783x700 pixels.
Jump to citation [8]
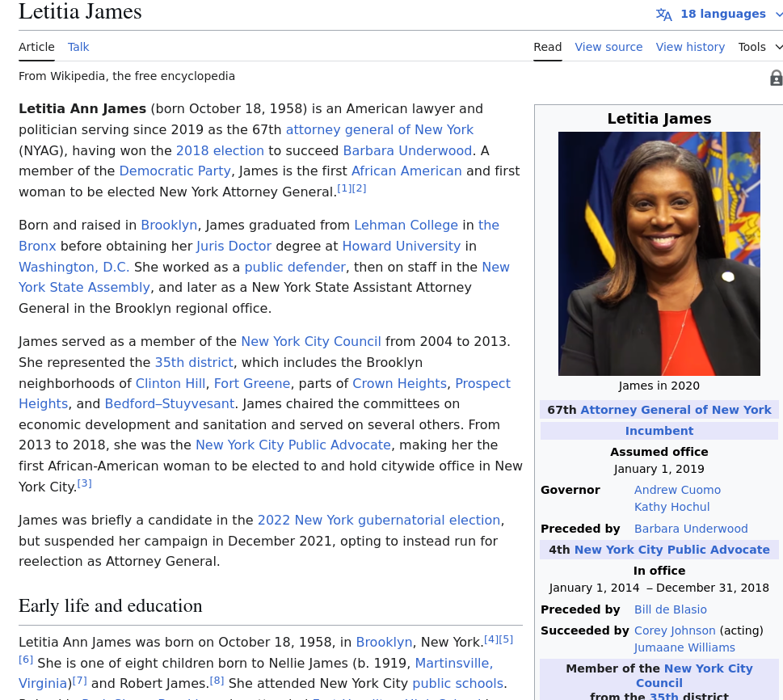[217, 681]
